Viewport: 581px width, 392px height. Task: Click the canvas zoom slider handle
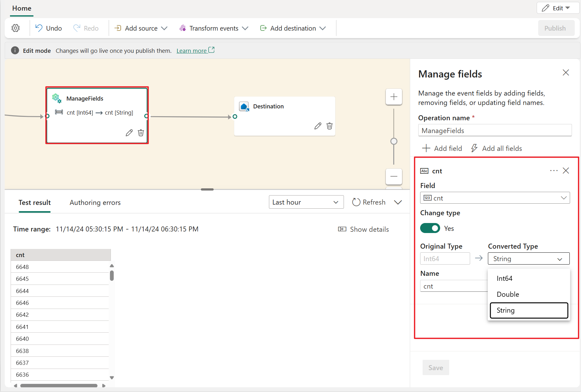pyautogui.click(x=394, y=141)
